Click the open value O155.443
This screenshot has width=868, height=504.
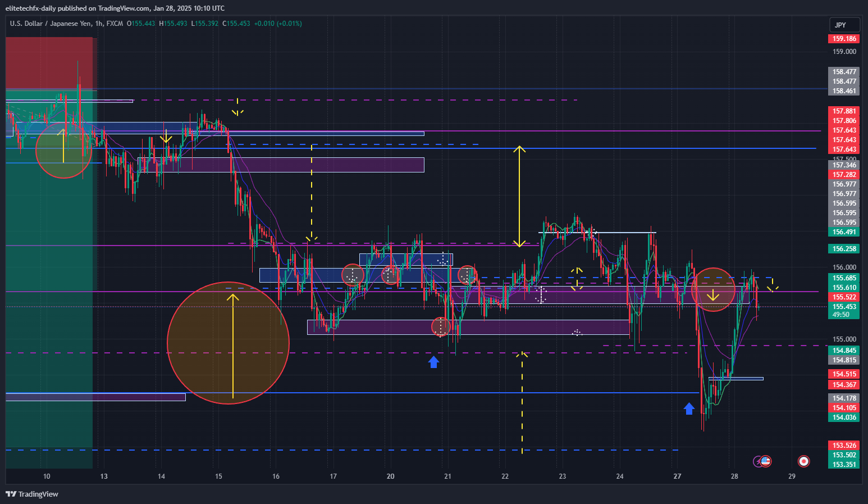pos(141,24)
